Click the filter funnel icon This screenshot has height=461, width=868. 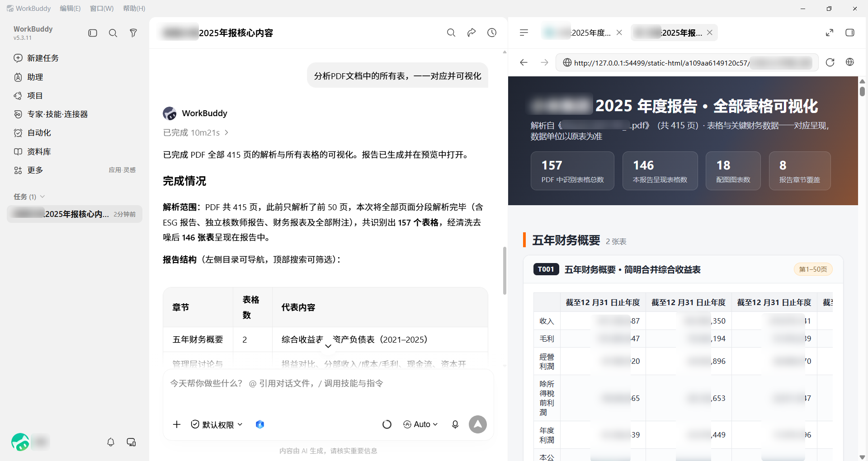(x=133, y=33)
